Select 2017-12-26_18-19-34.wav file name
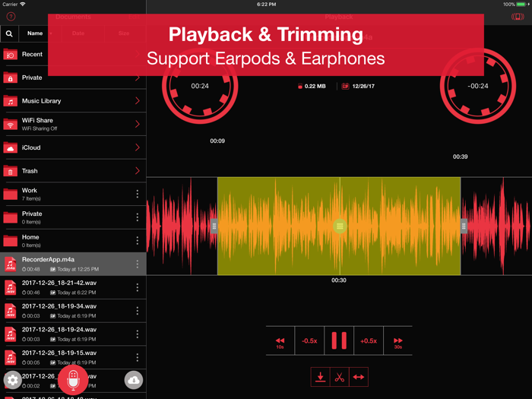This screenshot has width=532, height=399. pyautogui.click(x=59, y=306)
